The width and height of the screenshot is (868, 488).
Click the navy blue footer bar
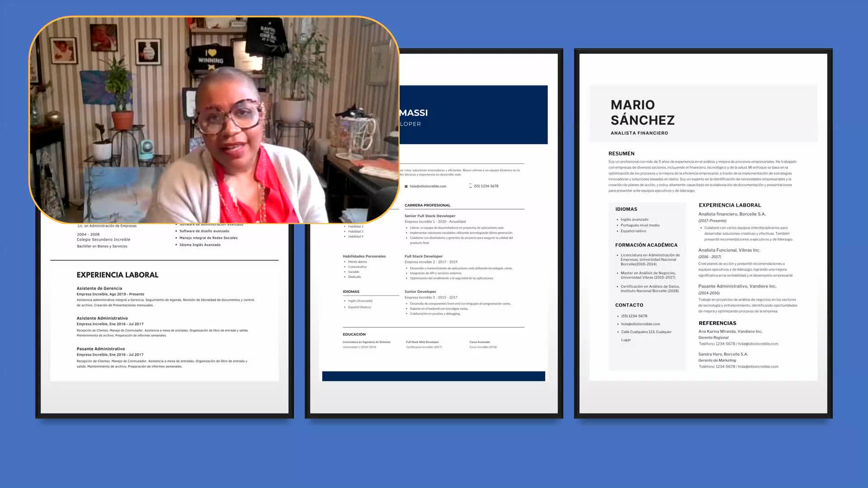[433, 376]
